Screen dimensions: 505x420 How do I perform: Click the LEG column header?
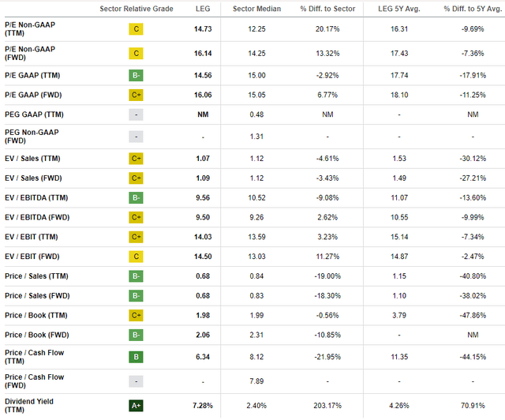pos(202,9)
